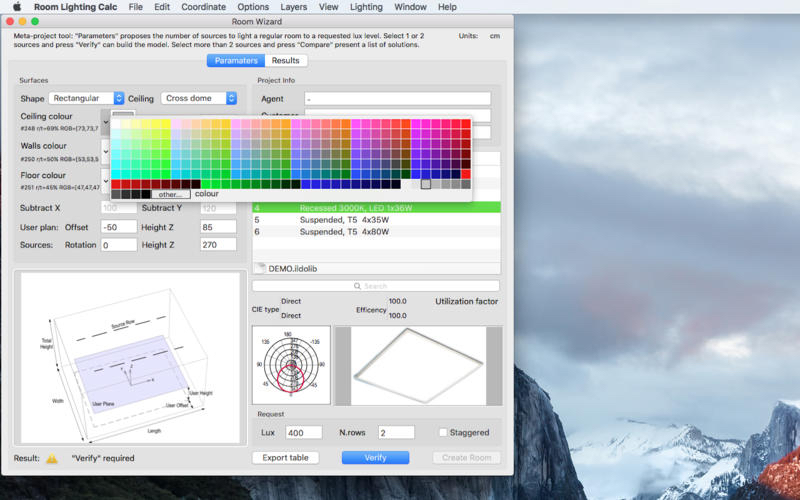
Task: Click the other... button in colour palette
Action: pyautogui.click(x=170, y=194)
